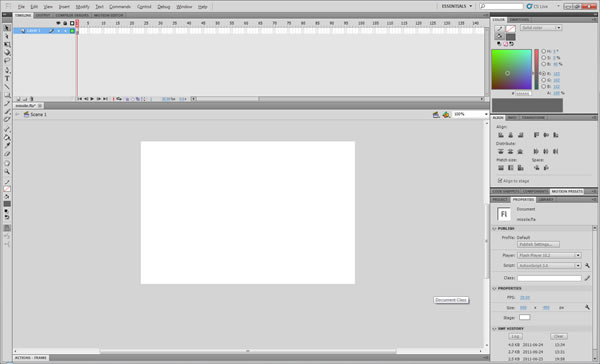
Task: Open the File menu
Action: click(21, 7)
